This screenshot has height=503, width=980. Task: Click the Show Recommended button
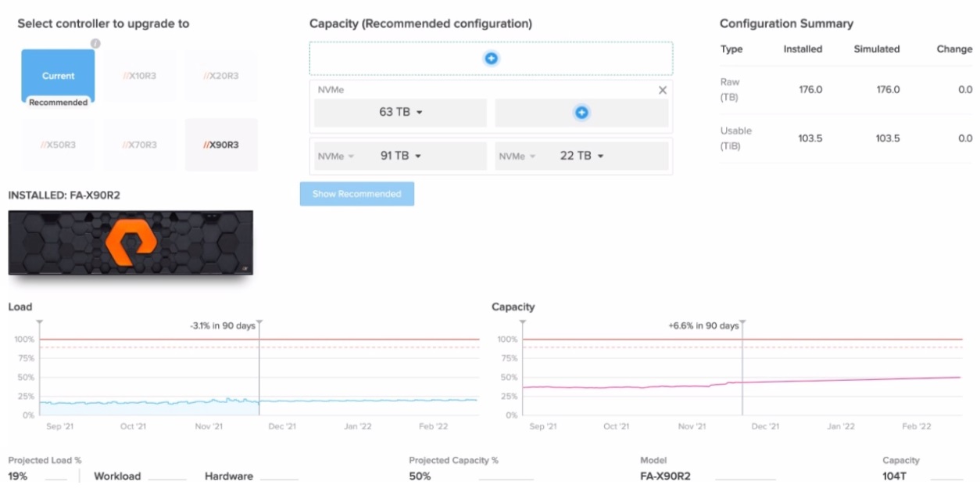pos(357,194)
